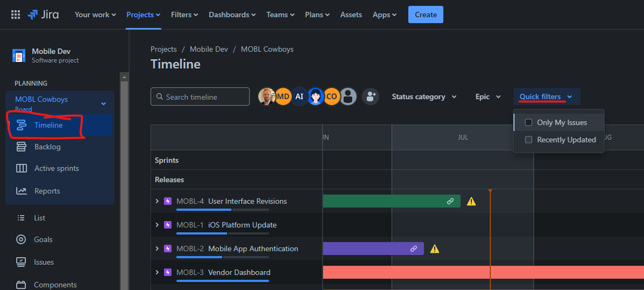Viewport: 644px width, 290px height.
Task: Open the MOBL-4 issue key link
Action: click(190, 201)
